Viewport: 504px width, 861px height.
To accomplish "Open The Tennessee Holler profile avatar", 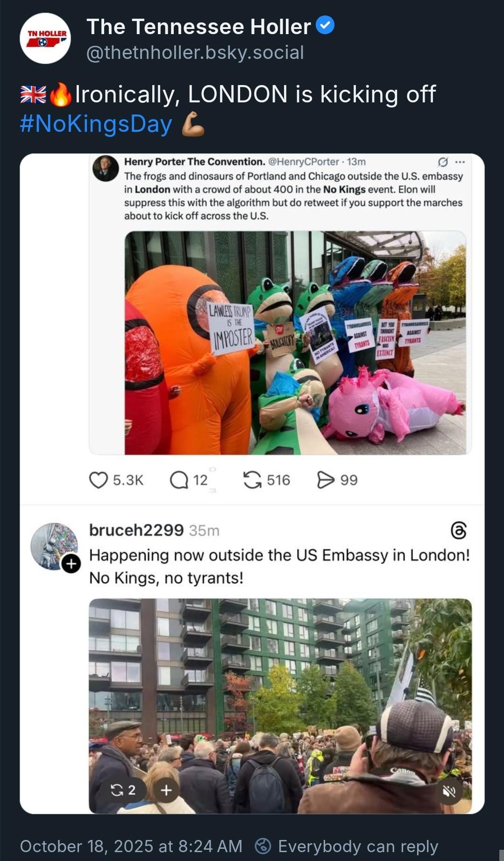I will click(45, 38).
